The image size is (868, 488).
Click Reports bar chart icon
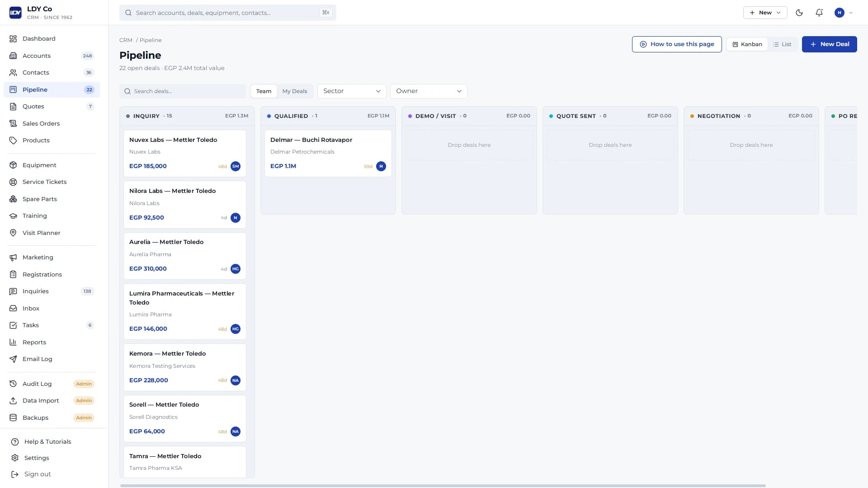point(13,343)
